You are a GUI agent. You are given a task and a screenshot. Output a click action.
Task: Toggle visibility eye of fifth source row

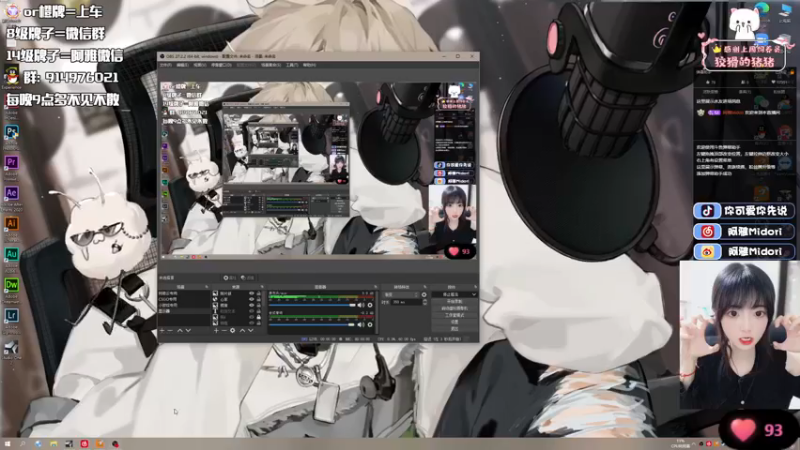(252, 317)
